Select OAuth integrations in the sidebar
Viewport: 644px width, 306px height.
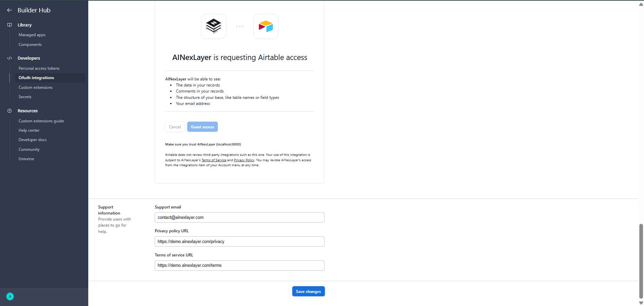(x=36, y=77)
